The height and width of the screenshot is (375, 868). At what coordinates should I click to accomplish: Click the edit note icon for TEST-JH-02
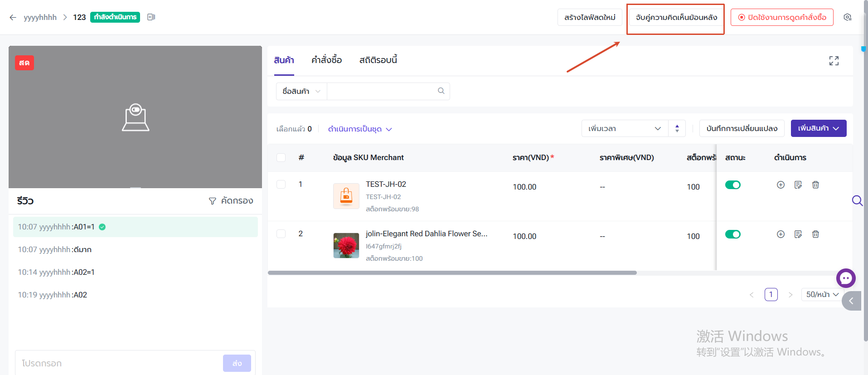798,185
